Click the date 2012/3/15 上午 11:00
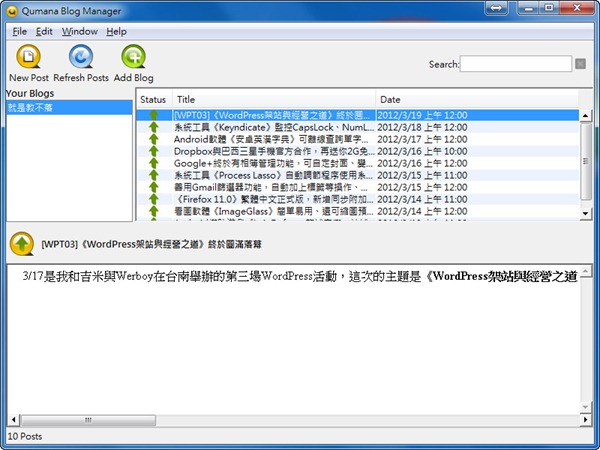Viewport: 600px width, 450px height. coord(422,175)
